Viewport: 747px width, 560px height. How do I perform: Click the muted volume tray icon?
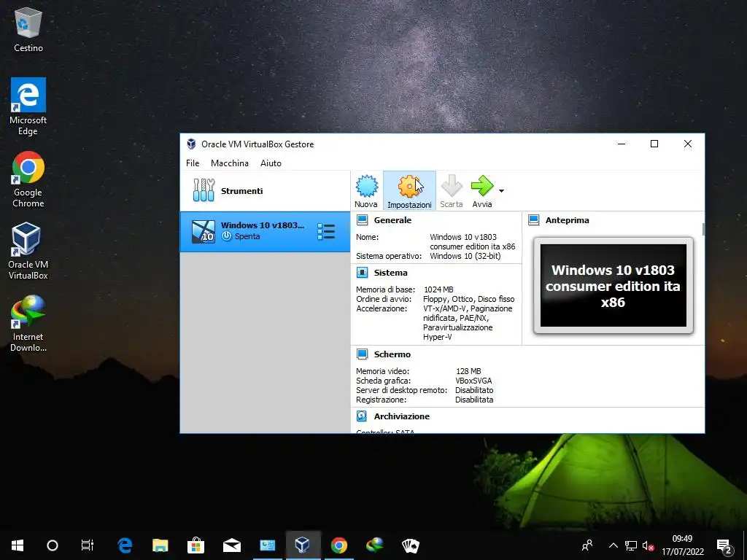coord(648,545)
